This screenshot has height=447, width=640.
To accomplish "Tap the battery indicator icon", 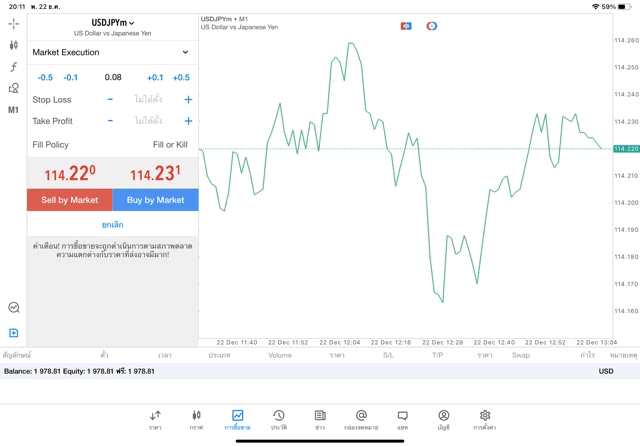I will [624, 7].
